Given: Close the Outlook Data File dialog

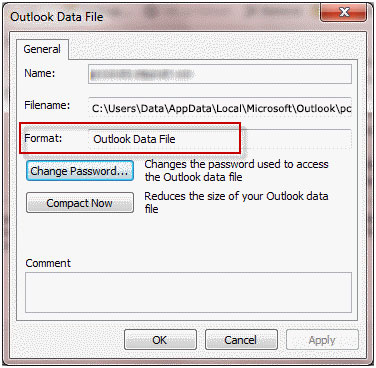Looking at the screenshot, I should [x=344, y=13].
